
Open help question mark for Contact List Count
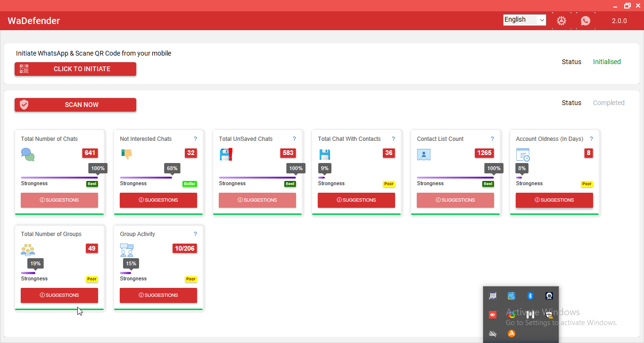pos(492,139)
